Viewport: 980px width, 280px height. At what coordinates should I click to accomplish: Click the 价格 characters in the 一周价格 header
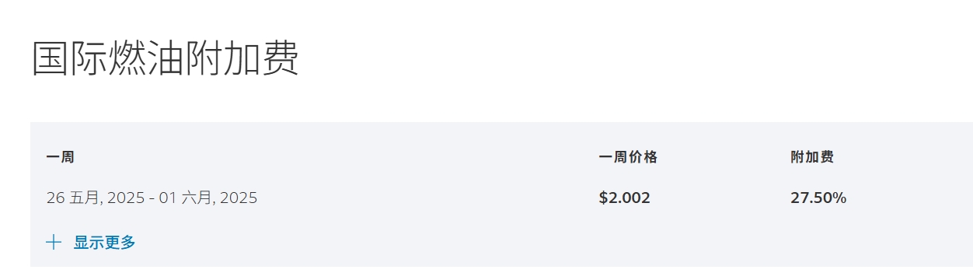coord(643,157)
